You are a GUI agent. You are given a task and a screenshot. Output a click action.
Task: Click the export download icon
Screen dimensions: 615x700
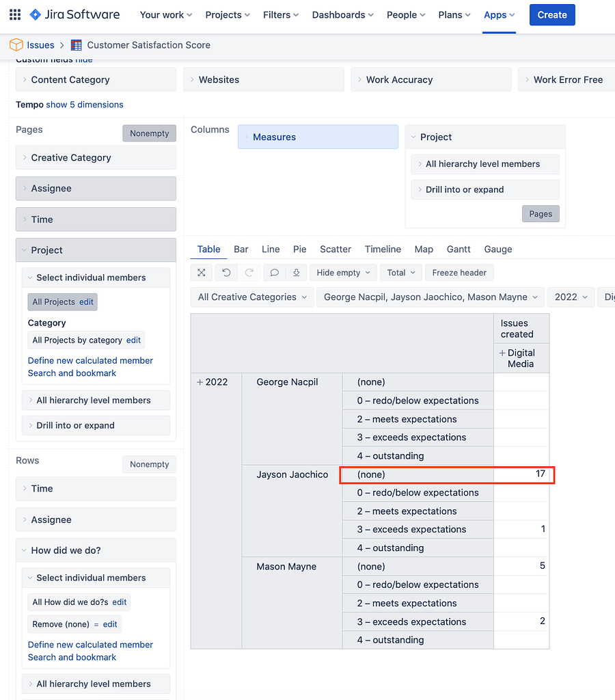[296, 273]
